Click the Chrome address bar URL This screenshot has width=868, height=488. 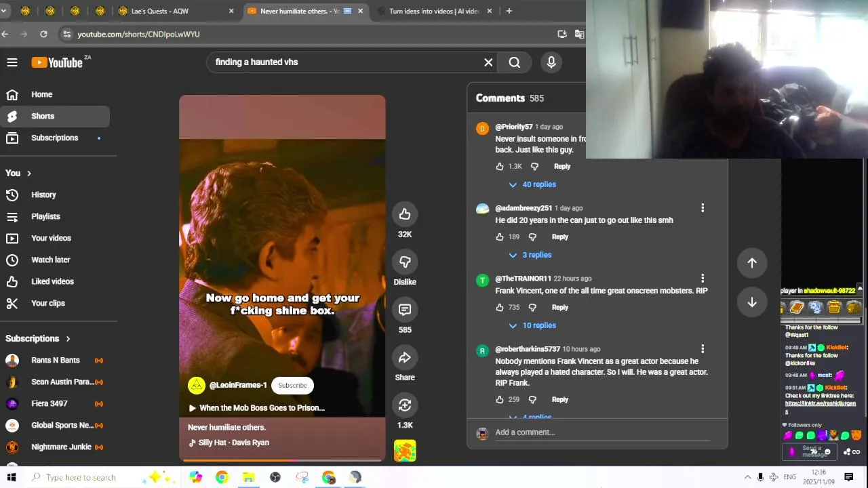click(138, 34)
